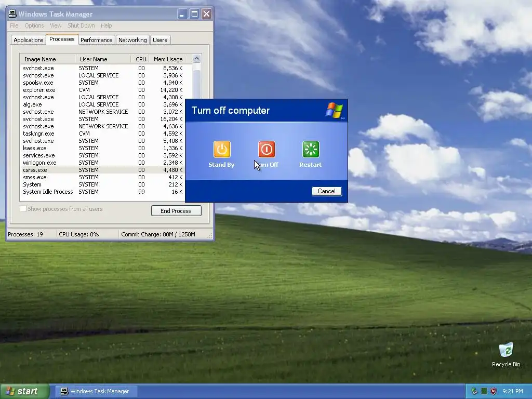532x399 pixels.
Task: Select the smss.exe process row
Action: click(x=103, y=178)
